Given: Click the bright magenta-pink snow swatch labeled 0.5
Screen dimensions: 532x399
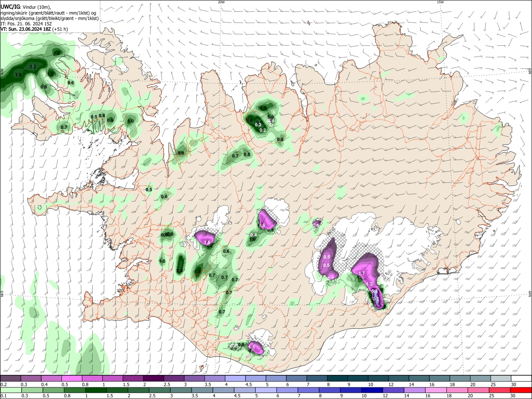Looking at the screenshot, I should pyautogui.click(x=72, y=379).
